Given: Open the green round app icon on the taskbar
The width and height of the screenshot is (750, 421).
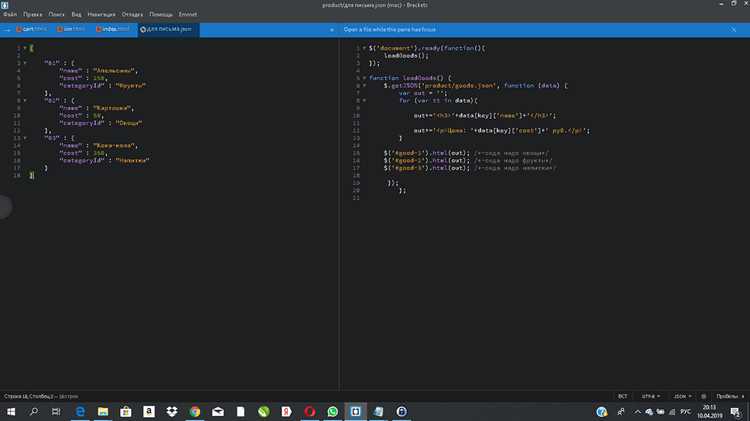Looking at the screenshot, I should tap(264, 411).
